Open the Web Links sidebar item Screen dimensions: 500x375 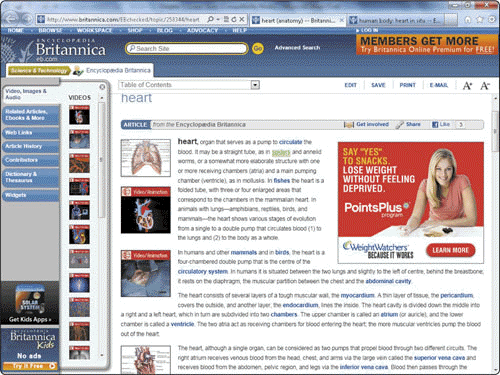point(31,133)
